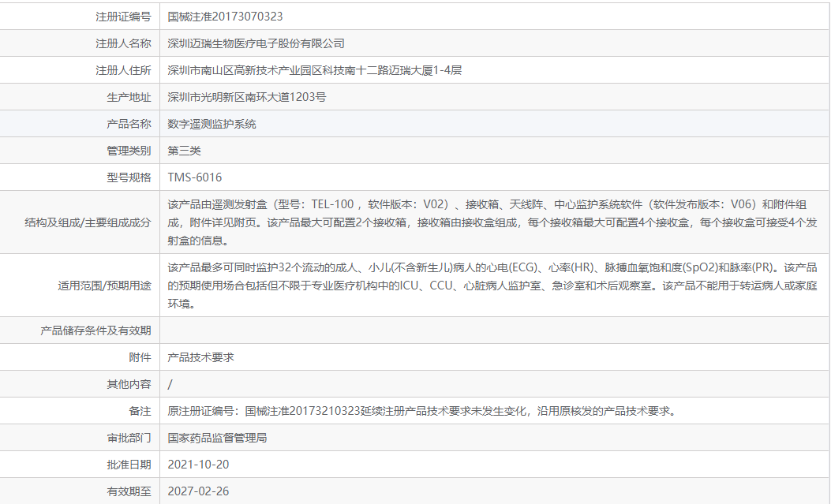Select the registrant address ending 迈瑞大厦1-4层
The image size is (831, 504).
coord(315,70)
